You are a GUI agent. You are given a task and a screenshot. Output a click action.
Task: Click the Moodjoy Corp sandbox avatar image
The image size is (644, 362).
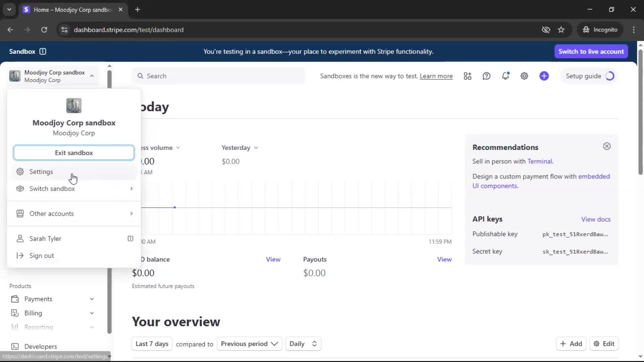(x=74, y=106)
